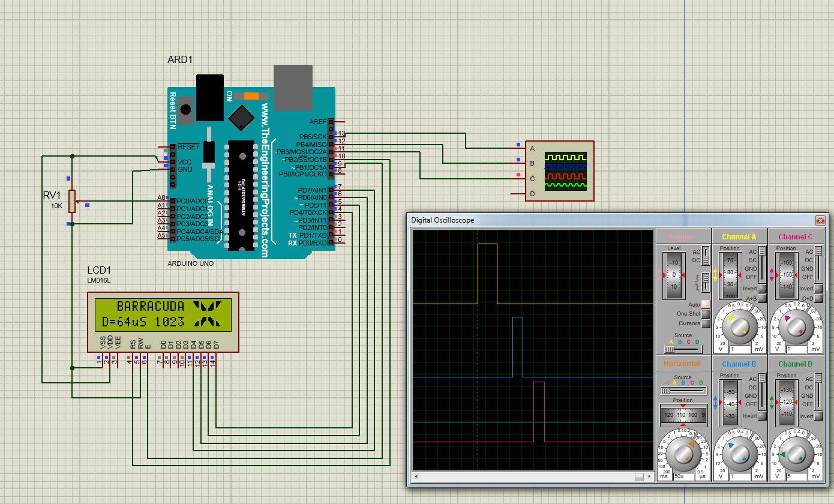Click the Trigger Level thumbwheel
This screenshot has width=834, height=504.
674,275
